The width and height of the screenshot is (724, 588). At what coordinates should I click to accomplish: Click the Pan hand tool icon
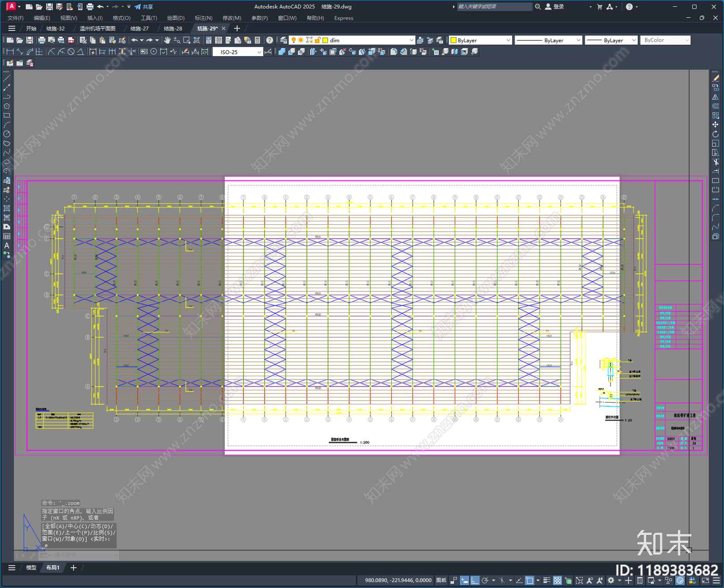tap(167, 40)
